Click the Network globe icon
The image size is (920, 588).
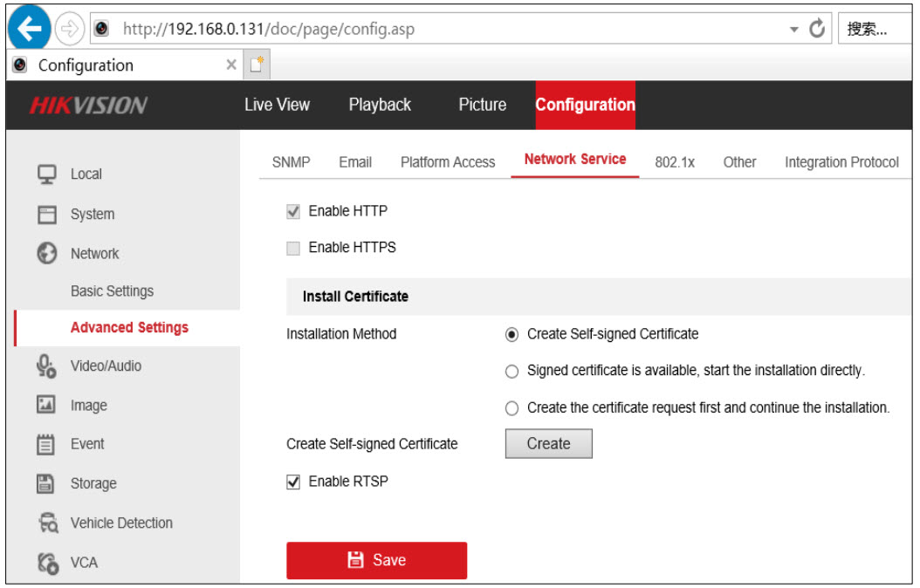46,253
